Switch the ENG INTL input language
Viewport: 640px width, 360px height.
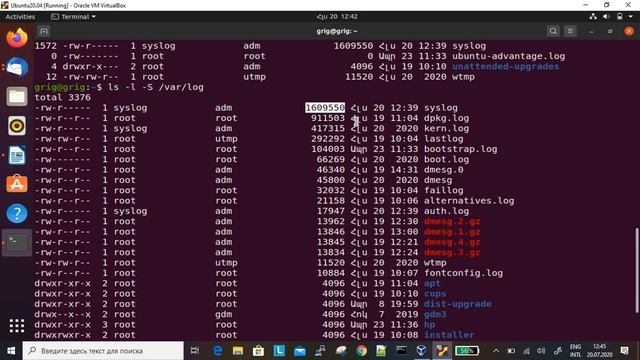point(576,351)
